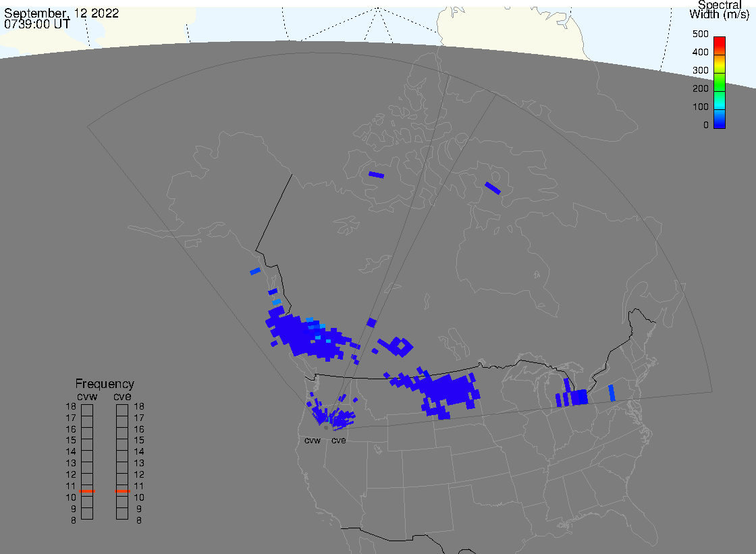Click the 300 value on the color scale
This screenshot has height=554, width=756.
click(x=700, y=70)
